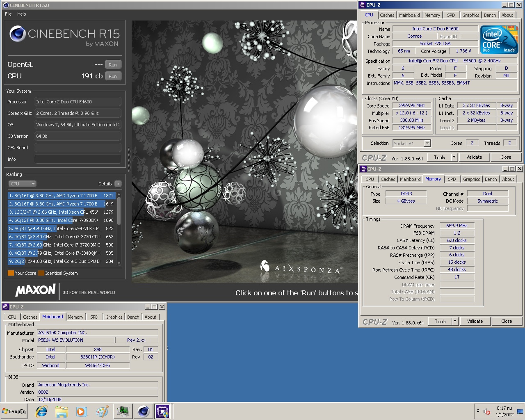Click the DRAM Frequency value 659.9 MHz

point(457,226)
